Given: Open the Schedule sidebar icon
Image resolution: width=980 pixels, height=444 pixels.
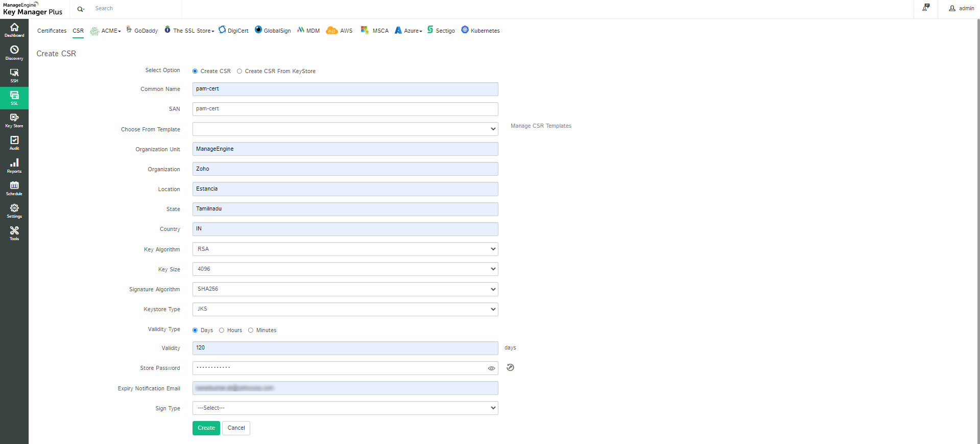Looking at the screenshot, I should pos(14,188).
